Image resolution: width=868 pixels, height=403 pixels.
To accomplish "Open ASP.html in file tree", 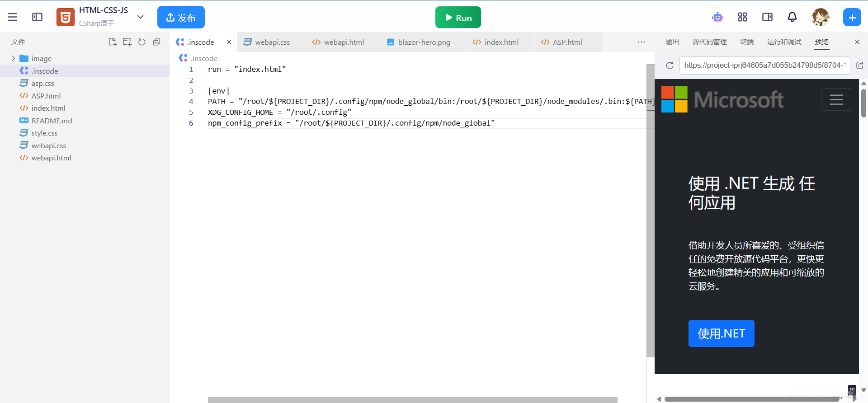I will point(85,96).
